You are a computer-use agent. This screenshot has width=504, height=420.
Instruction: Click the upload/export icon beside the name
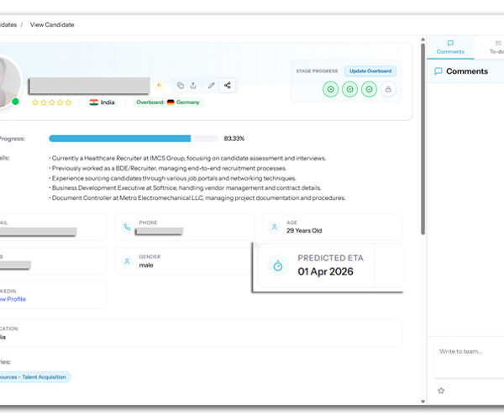(x=194, y=85)
